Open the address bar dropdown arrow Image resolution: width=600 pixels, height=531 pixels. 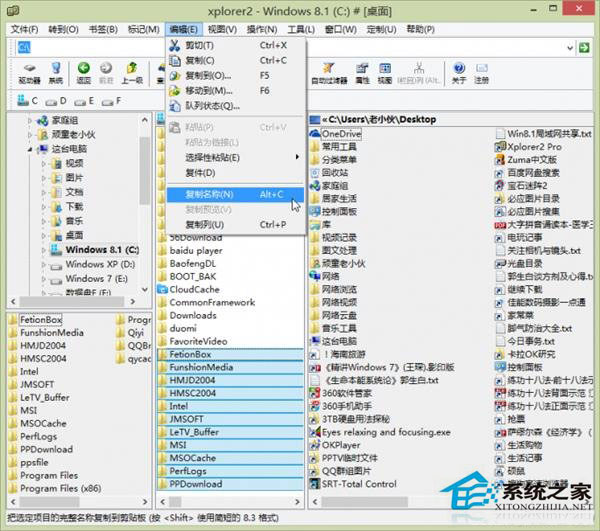pyautogui.click(x=570, y=48)
